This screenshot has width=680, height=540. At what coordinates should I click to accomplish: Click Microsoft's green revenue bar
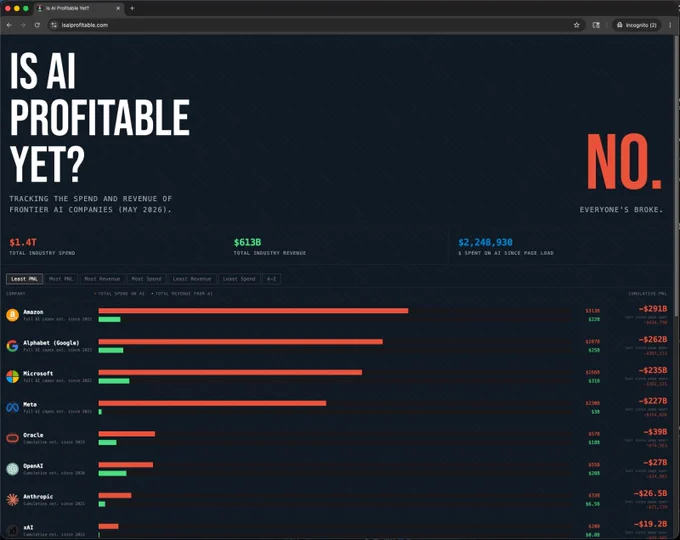114,381
